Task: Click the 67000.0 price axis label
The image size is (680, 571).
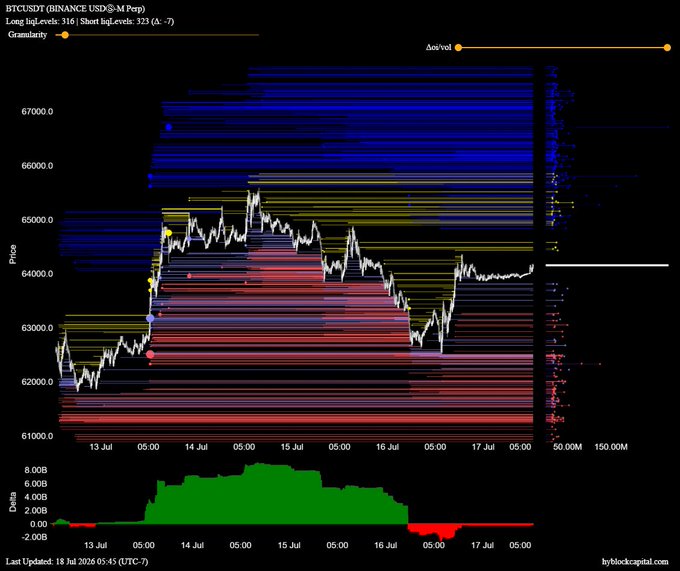Action: (37, 111)
